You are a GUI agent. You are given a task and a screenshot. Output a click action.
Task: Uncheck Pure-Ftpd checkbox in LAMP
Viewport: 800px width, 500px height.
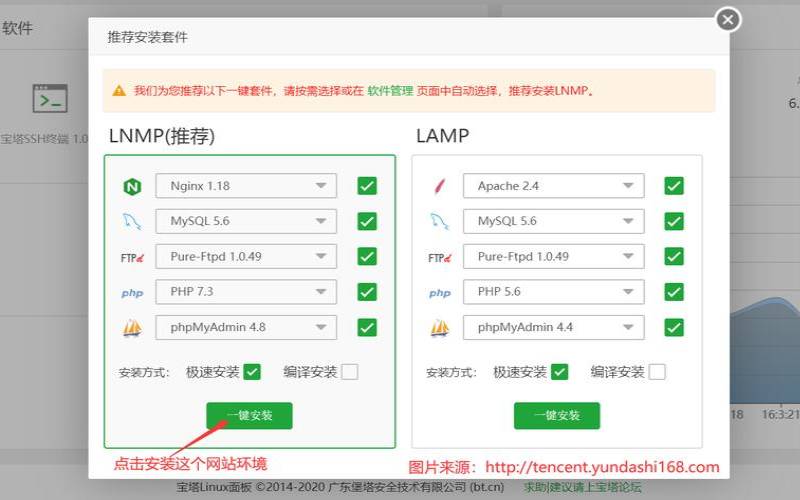[x=674, y=256]
